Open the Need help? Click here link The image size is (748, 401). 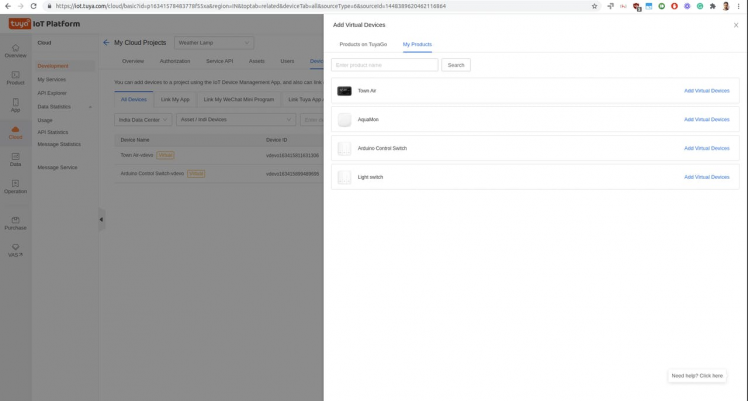[697, 376]
